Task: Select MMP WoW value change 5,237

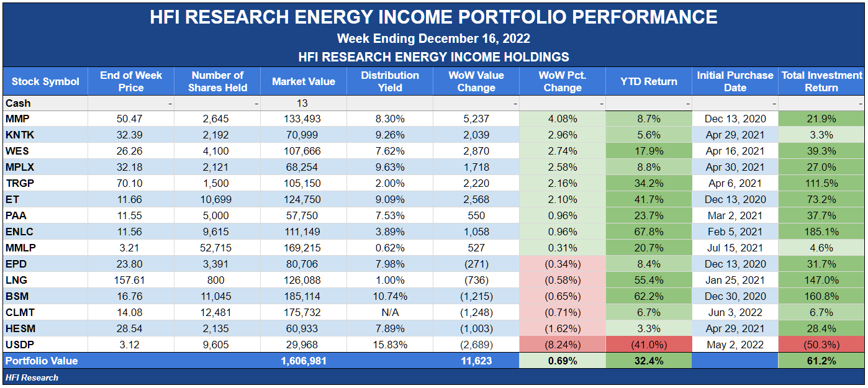Action: (x=476, y=119)
